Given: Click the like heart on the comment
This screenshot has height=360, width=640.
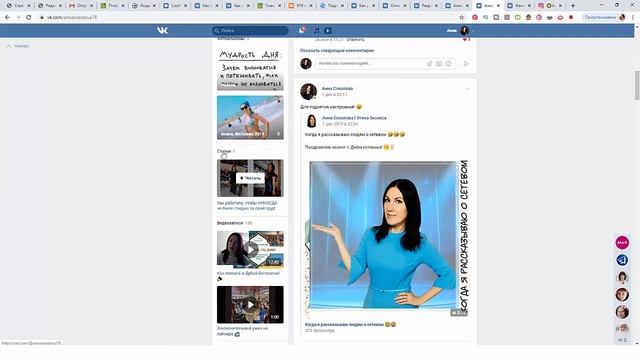Looking at the screenshot, I should coord(466,40).
